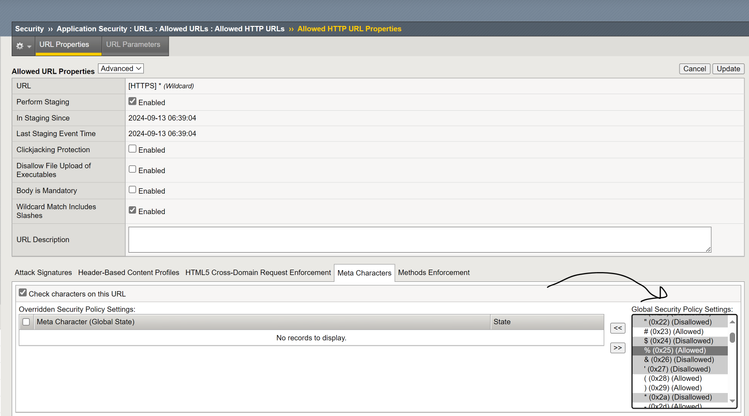749x416 pixels.
Task: Click Allowed HTTP URL Properties breadcrumb
Action: [x=349, y=29]
